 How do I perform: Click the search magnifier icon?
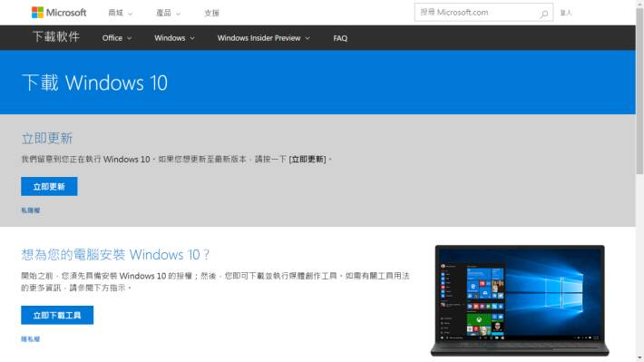coord(544,14)
